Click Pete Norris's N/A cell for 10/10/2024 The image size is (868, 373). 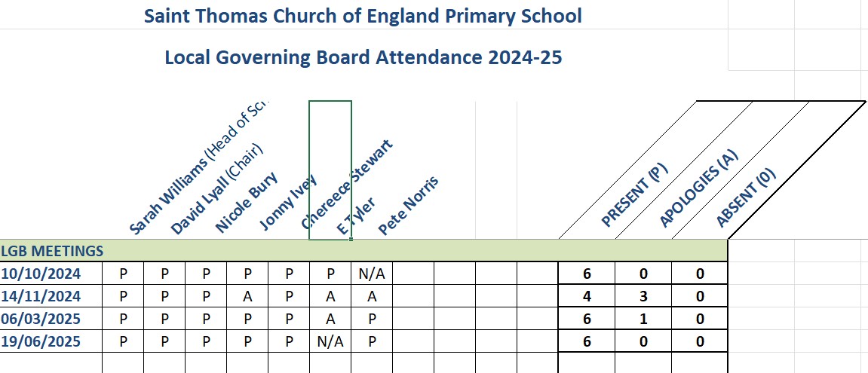[x=372, y=274]
